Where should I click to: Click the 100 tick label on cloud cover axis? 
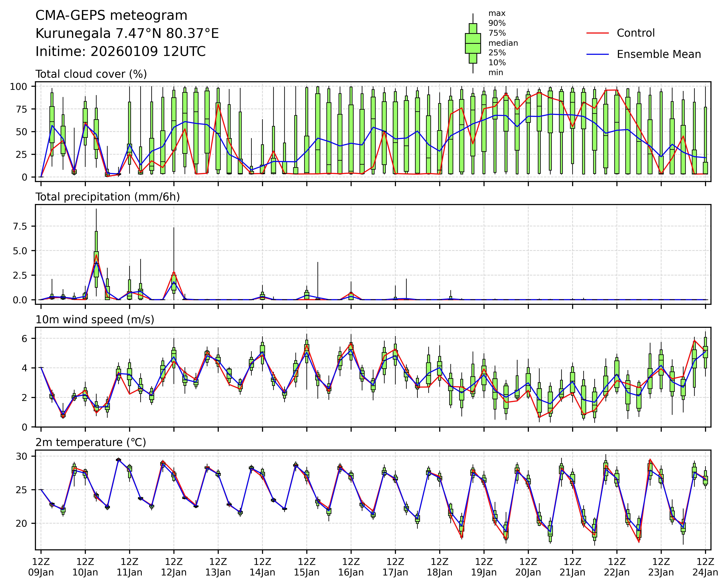[x=18, y=86]
